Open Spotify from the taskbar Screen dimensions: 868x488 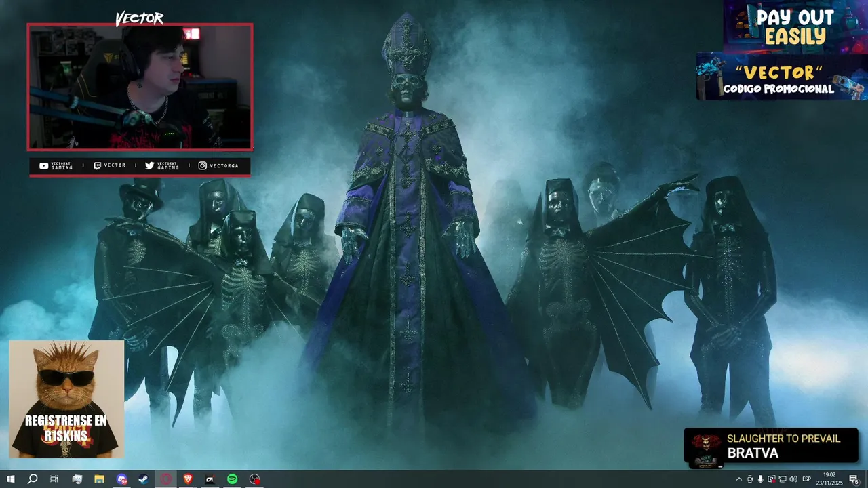232,479
